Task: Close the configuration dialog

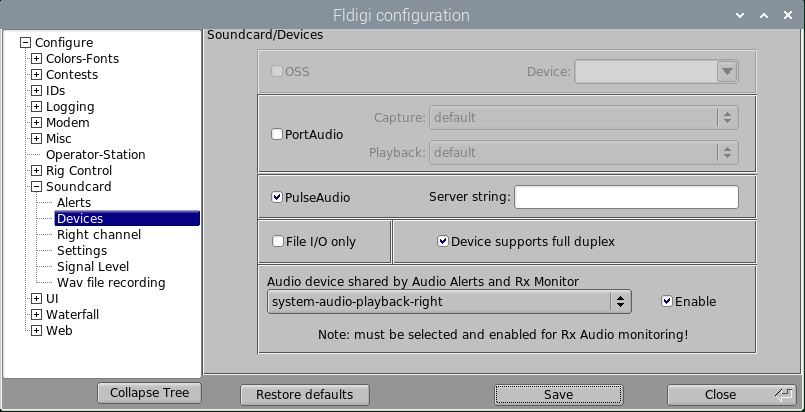Action: 734,395
